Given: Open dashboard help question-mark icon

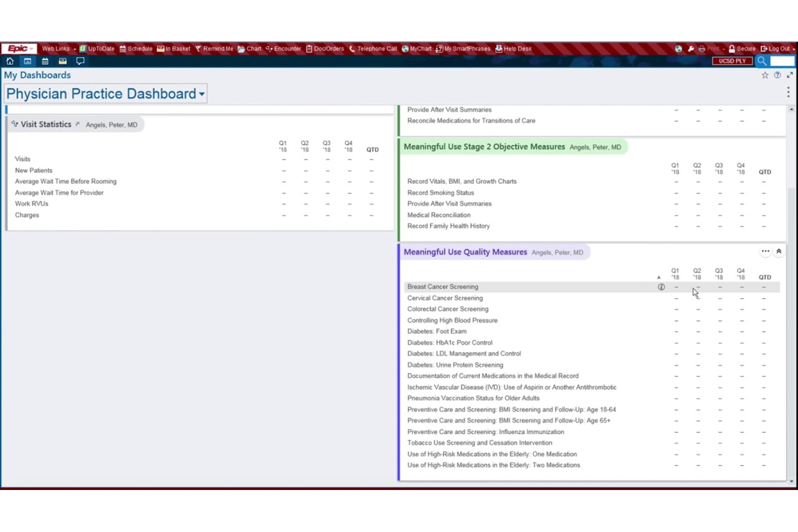Looking at the screenshot, I should [x=778, y=75].
